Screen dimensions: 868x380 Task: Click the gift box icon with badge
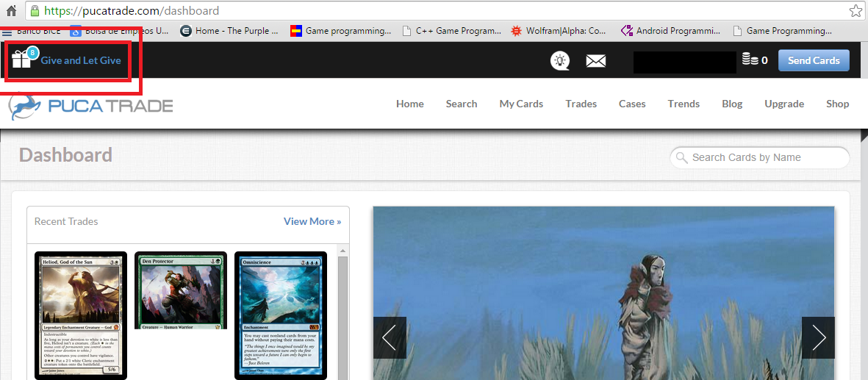point(24,57)
